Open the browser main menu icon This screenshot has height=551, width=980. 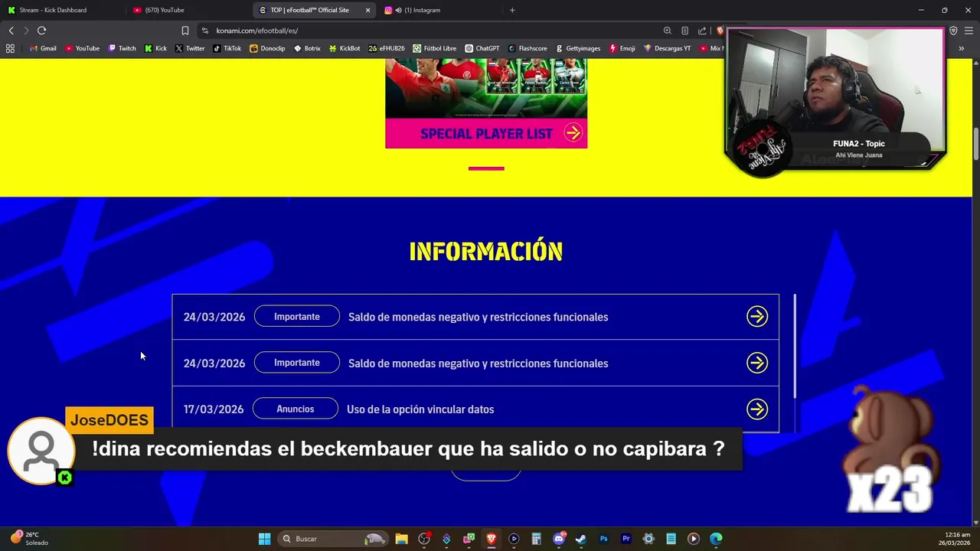point(969,31)
